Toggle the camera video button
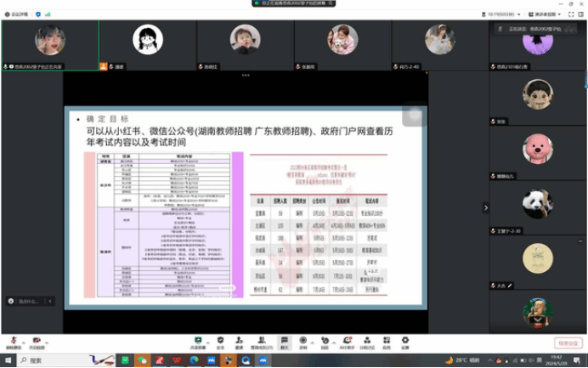 [x=37, y=340]
